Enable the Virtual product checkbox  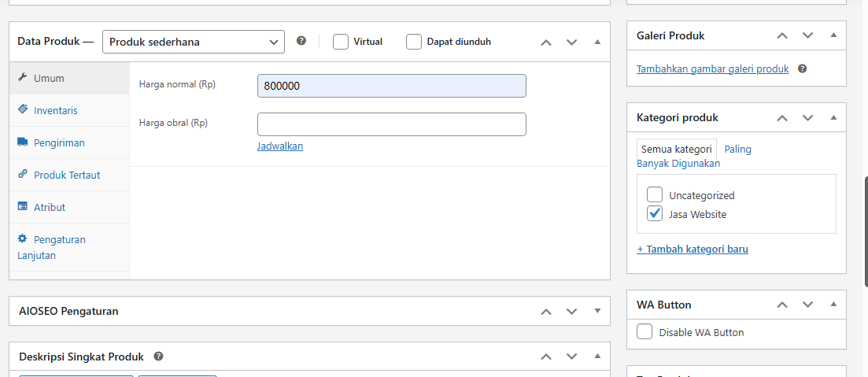pos(341,42)
